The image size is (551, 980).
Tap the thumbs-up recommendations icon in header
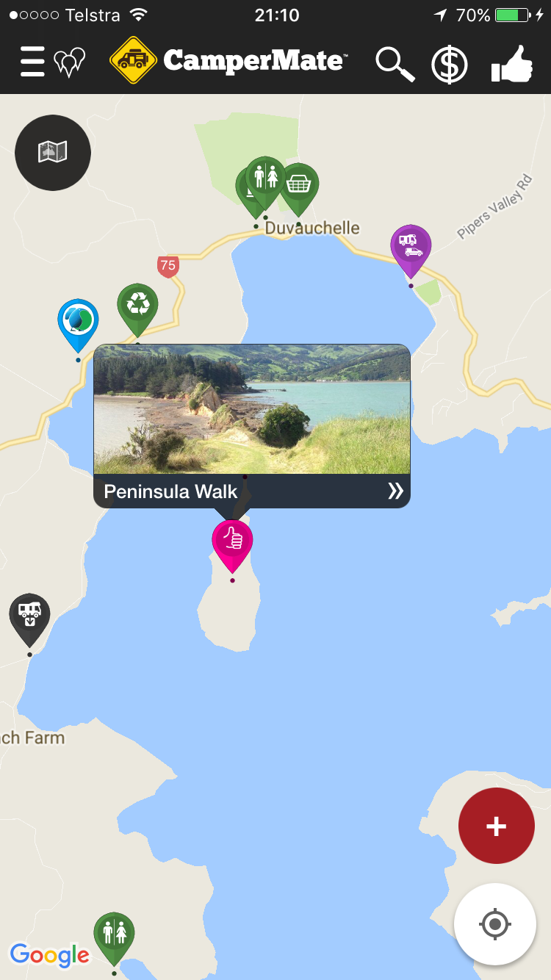click(x=511, y=63)
